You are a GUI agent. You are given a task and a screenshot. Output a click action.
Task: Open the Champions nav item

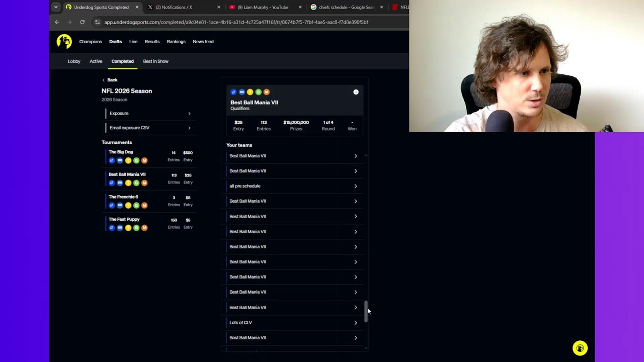click(x=91, y=42)
